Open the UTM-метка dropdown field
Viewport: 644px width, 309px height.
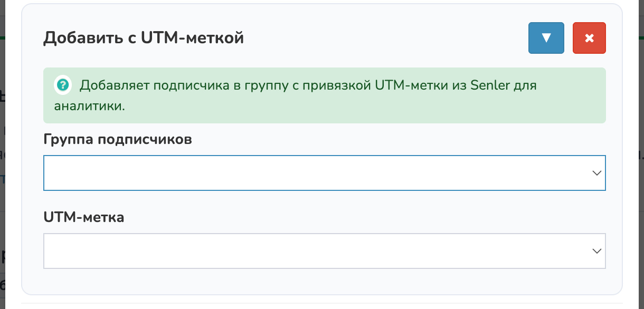317,251
